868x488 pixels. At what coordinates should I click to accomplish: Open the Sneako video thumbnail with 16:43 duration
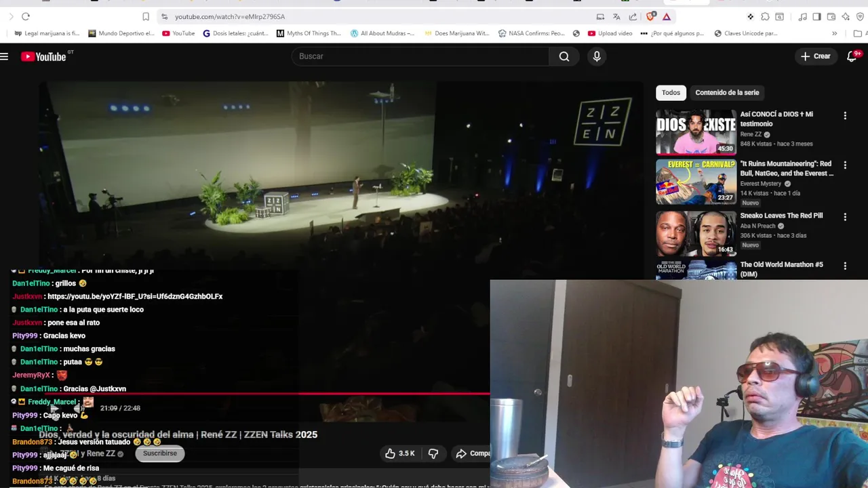tap(696, 233)
